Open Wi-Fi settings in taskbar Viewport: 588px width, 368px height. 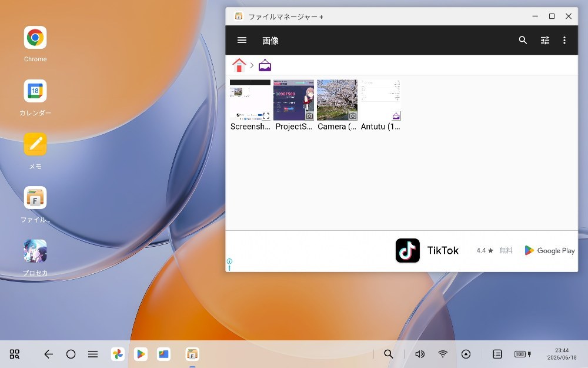(x=443, y=354)
